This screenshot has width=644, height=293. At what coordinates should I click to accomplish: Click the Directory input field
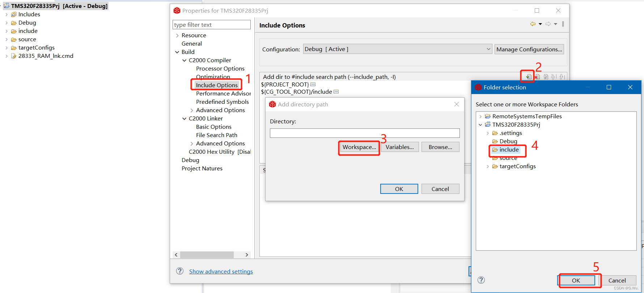(x=365, y=133)
